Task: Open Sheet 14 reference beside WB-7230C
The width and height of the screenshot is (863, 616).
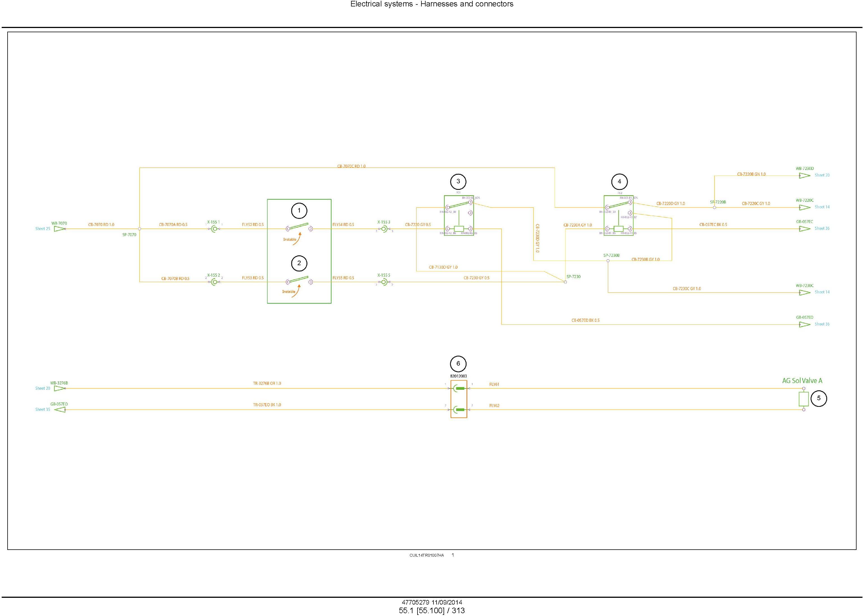Action: point(822,292)
